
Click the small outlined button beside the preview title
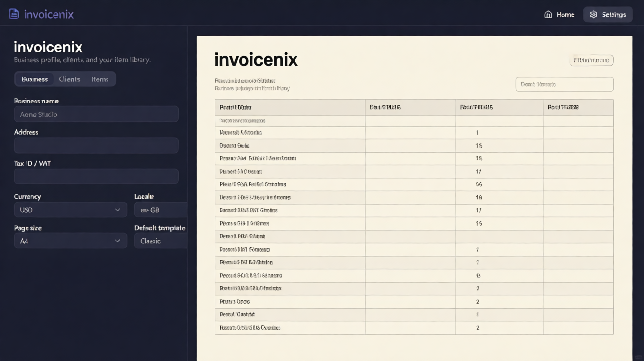(x=591, y=60)
